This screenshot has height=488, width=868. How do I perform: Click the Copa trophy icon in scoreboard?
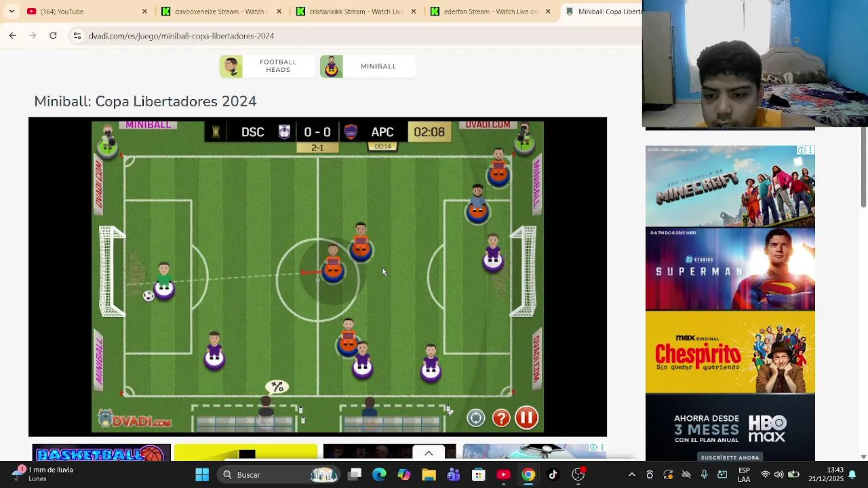pos(216,132)
